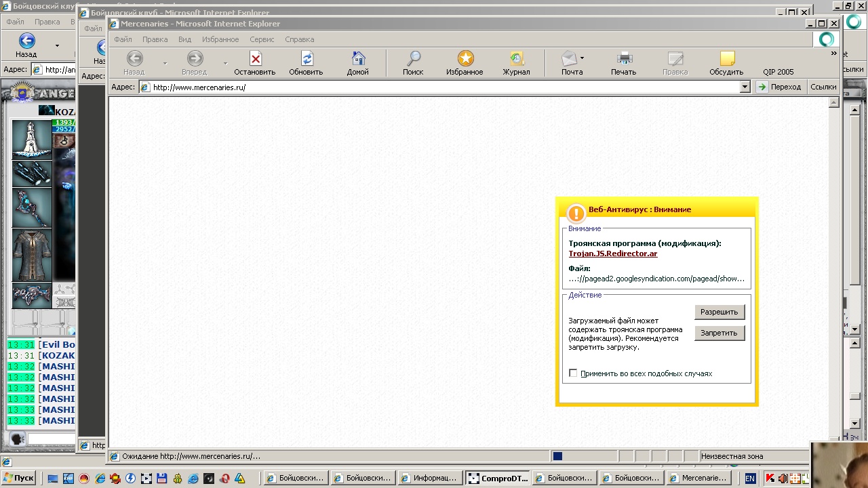Click the pagead2.googlesyndication.com file path text

656,279
